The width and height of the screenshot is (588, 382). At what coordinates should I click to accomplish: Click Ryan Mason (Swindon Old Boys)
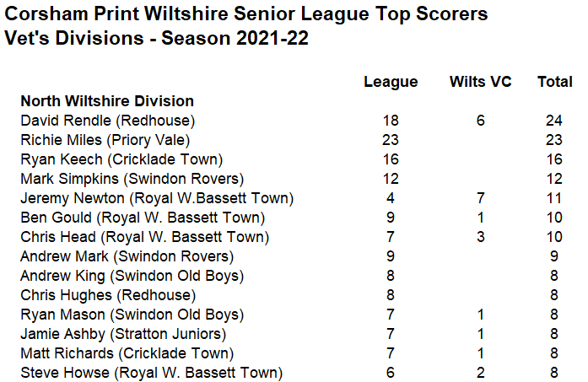[132, 315]
